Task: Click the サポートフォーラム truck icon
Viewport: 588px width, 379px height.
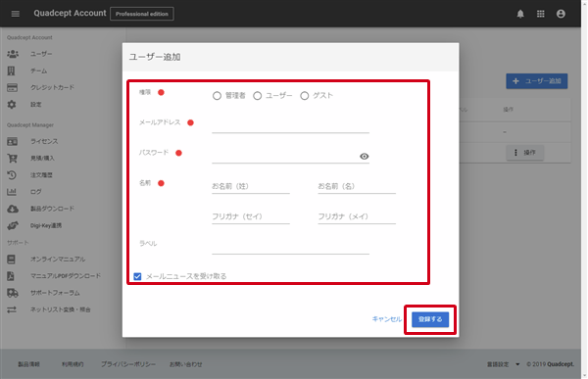Action: (x=13, y=293)
